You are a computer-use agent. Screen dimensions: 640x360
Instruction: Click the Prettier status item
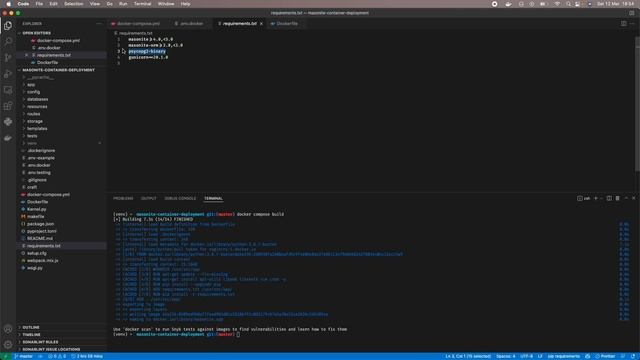605,356
